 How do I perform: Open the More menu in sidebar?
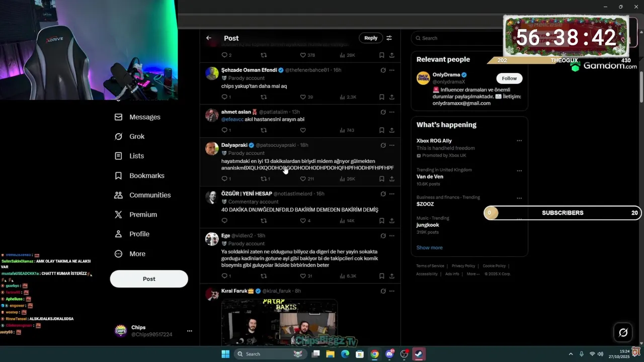pyautogui.click(x=130, y=254)
